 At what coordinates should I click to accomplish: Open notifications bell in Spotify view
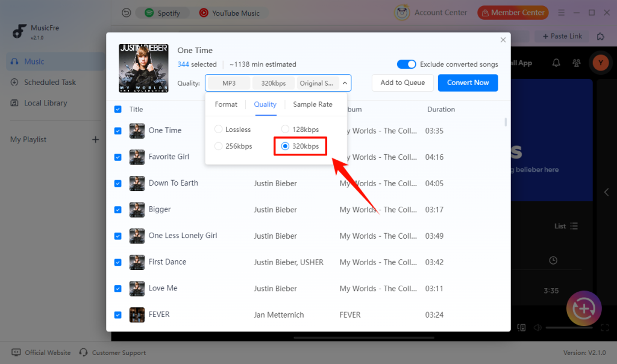[556, 63]
